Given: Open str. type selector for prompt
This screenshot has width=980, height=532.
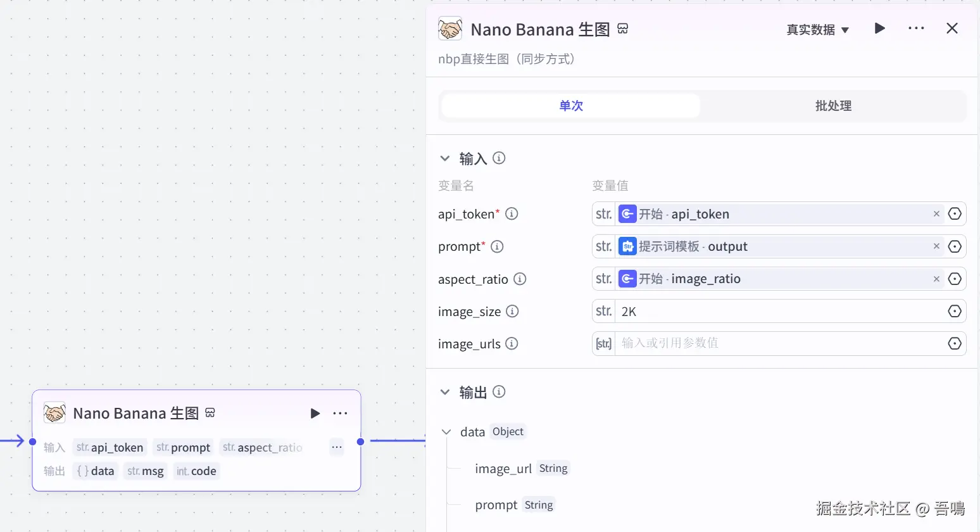Looking at the screenshot, I should coord(603,246).
